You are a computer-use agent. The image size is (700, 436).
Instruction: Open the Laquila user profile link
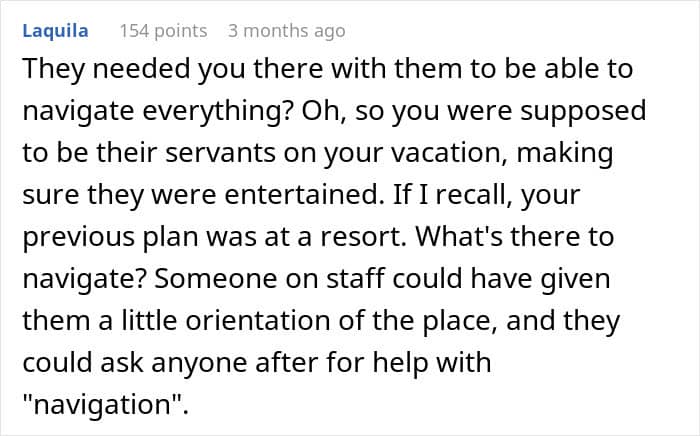point(55,31)
